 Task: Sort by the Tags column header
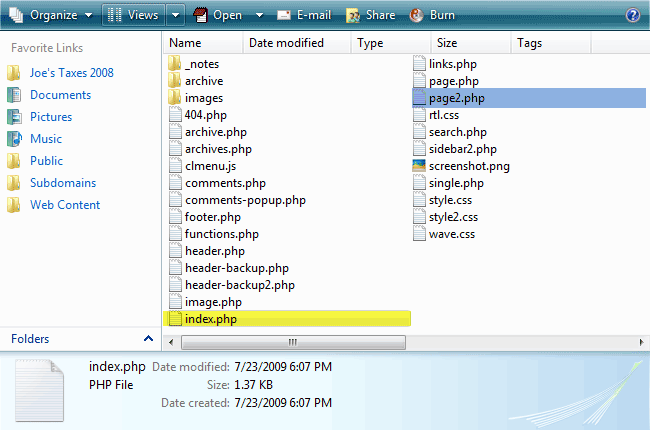(x=551, y=43)
